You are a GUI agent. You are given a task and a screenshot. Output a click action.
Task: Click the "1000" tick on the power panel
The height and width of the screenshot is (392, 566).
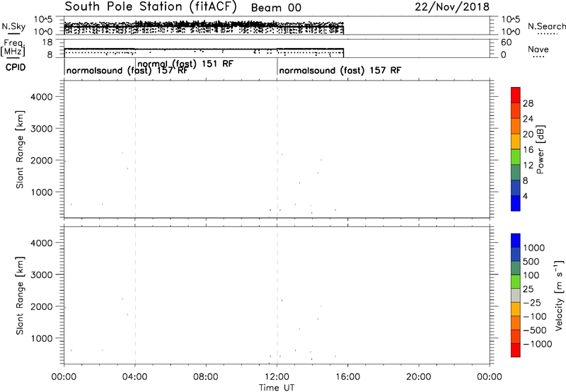42,192
